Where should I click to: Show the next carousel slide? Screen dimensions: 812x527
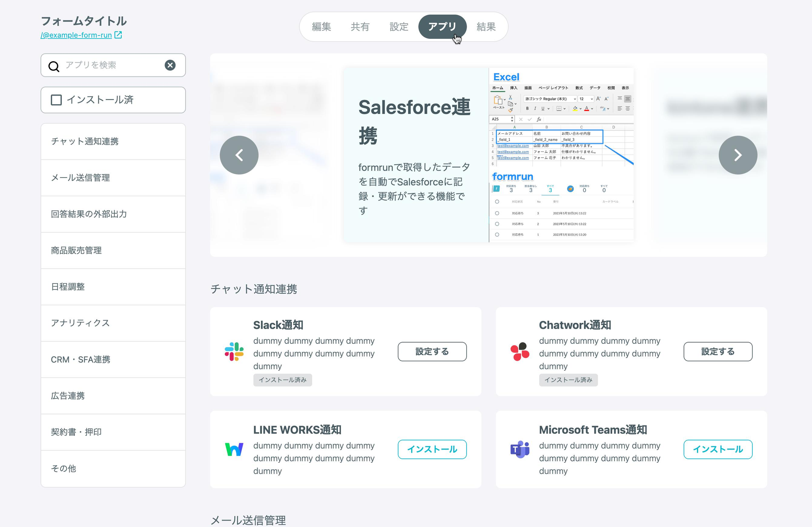[738, 155]
